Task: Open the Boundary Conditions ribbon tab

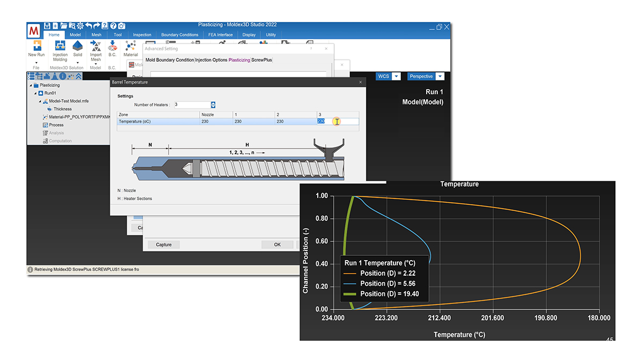Action: point(180,35)
